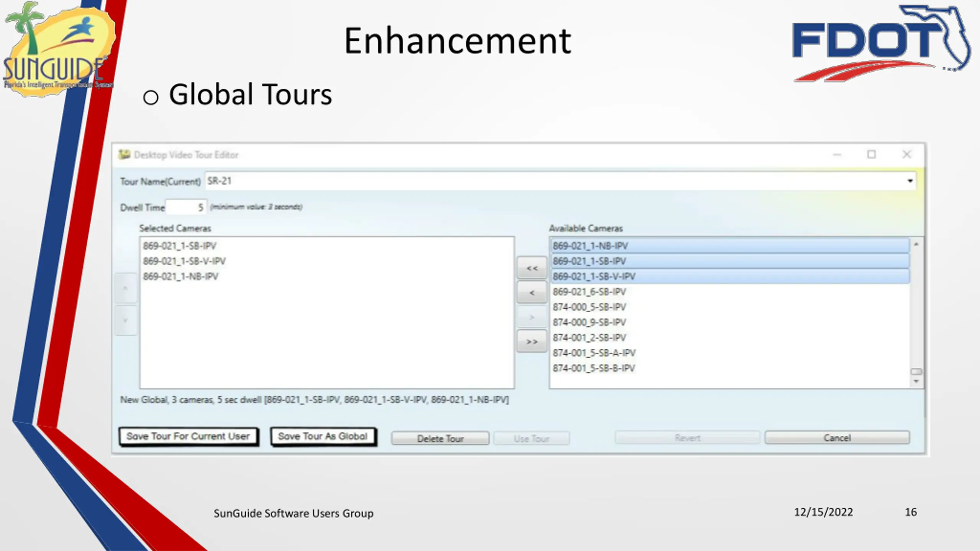Click the Use Tour button
The image size is (980, 551).
531,439
